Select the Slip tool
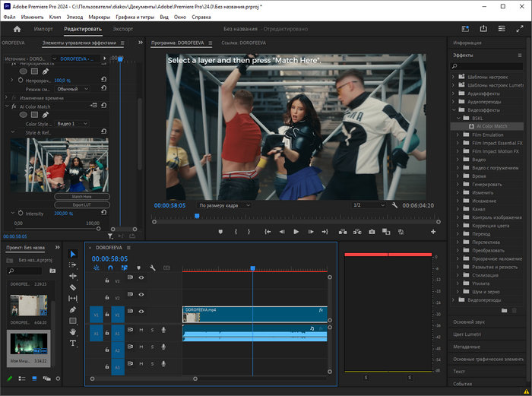This screenshot has height=396, width=532. pos(73,299)
